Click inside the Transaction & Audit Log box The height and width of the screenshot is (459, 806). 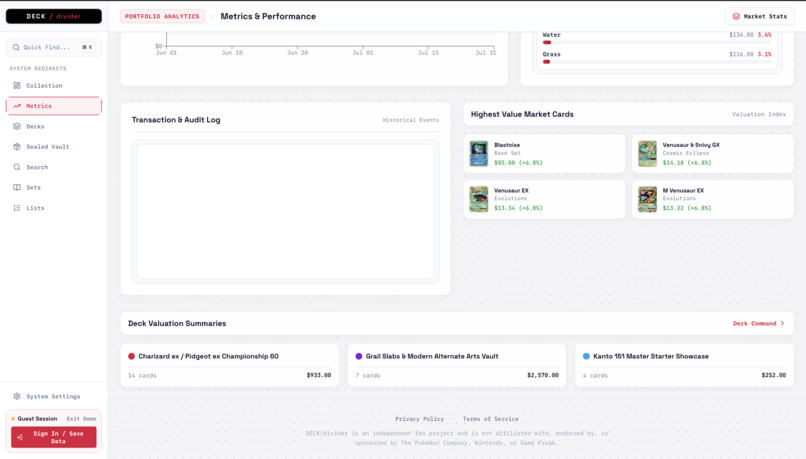(285, 211)
